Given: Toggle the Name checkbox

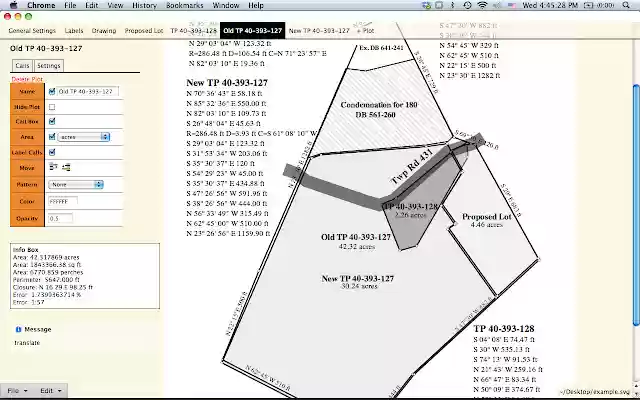Looking at the screenshot, I should coord(52,91).
